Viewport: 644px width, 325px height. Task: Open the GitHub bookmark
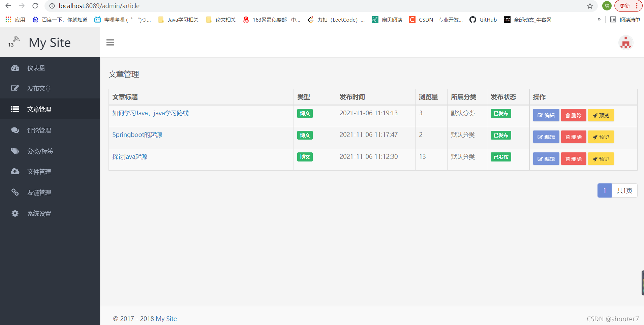(x=483, y=20)
